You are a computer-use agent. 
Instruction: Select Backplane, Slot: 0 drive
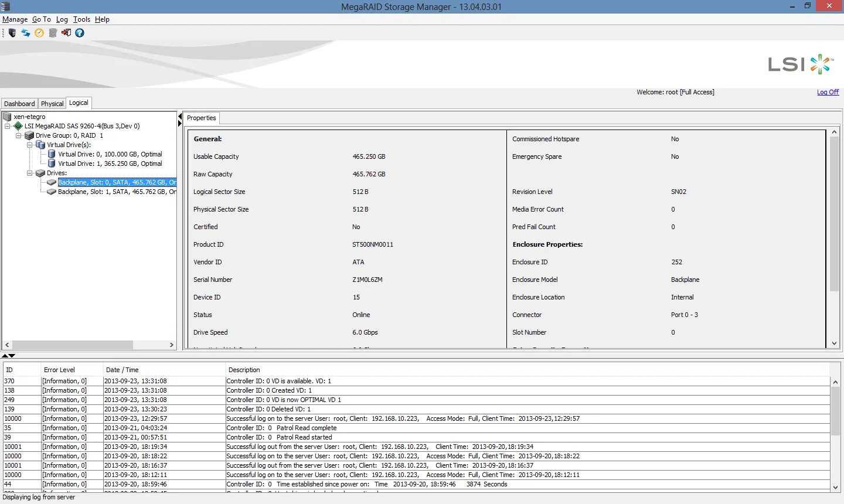pos(117,182)
